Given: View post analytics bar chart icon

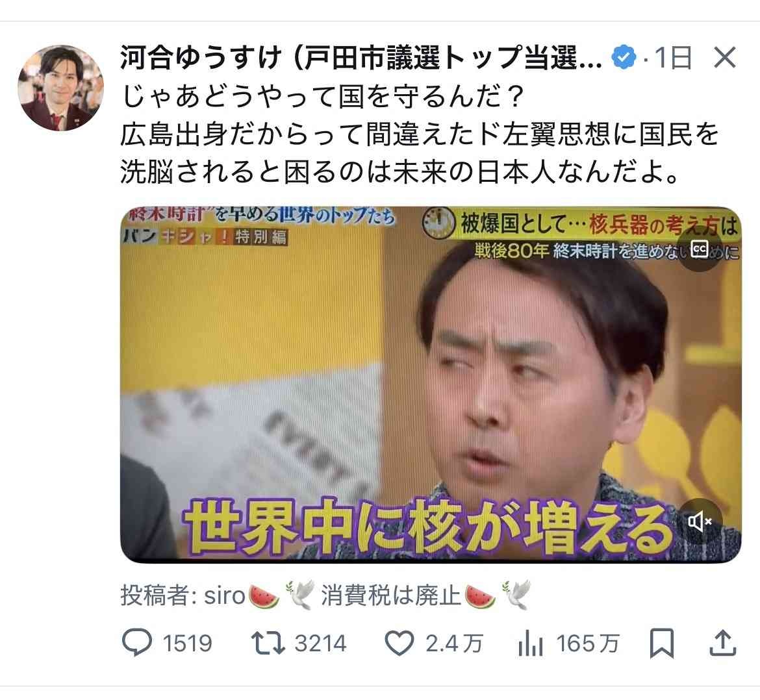Looking at the screenshot, I should 530,644.
